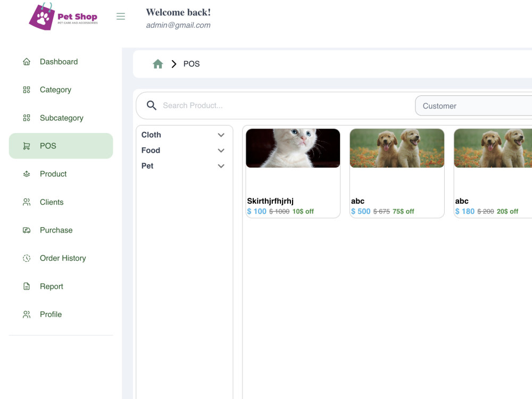Screen dimensions: 532x399
Task: Toggle the sidebar with the hamburger icon
Action: point(121,16)
